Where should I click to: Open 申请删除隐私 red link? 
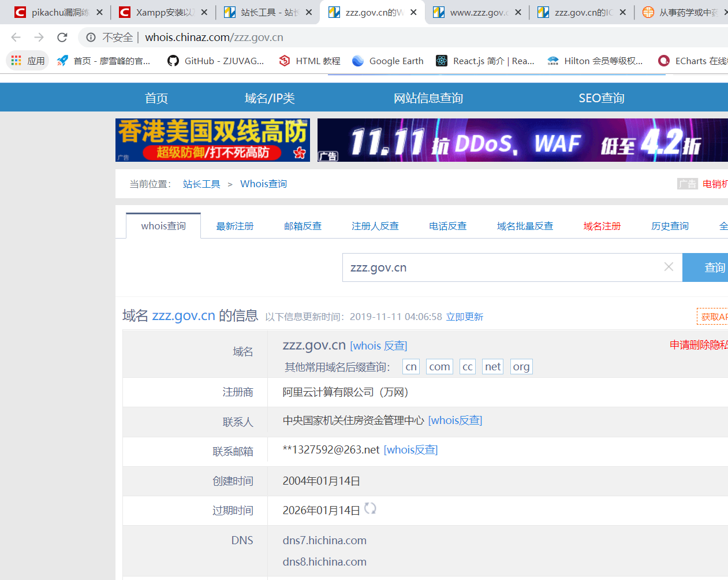699,345
